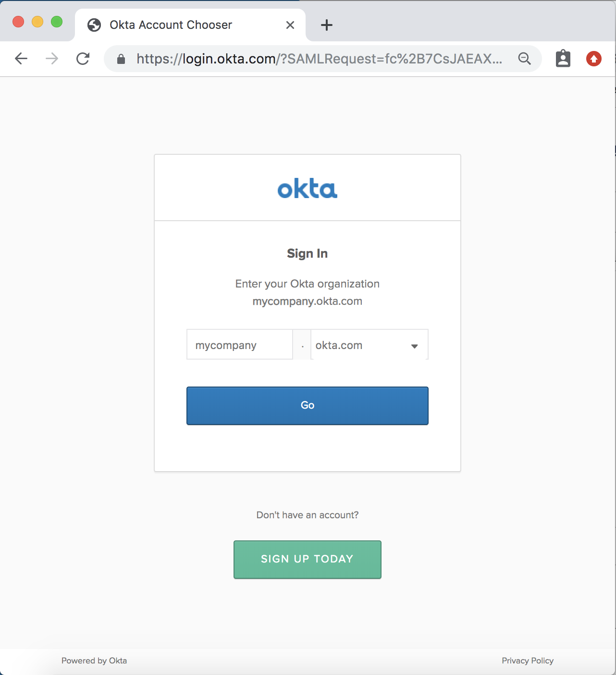The width and height of the screenshot is (616, 675).
Task: Open the Privacy Policy link
Action: (527, 661)
